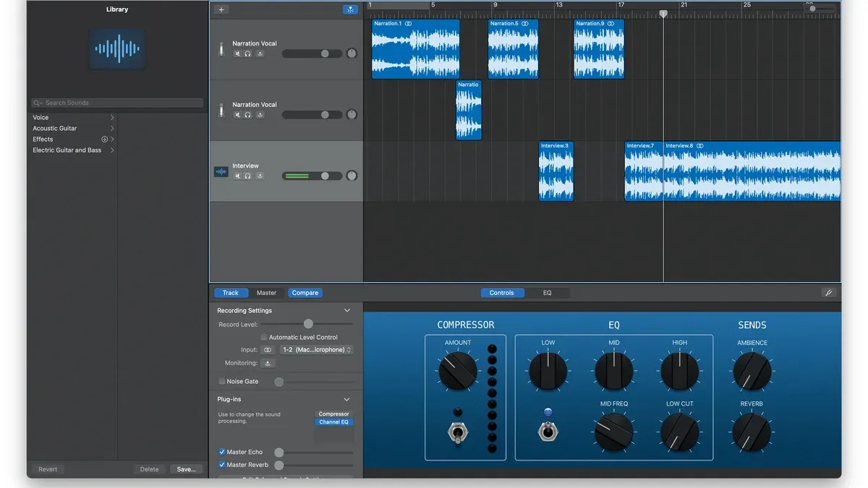The height and width of the screenshot is (488, 868).
Task: Expand the Effects category chevron
Action: [x=112, y=140]
